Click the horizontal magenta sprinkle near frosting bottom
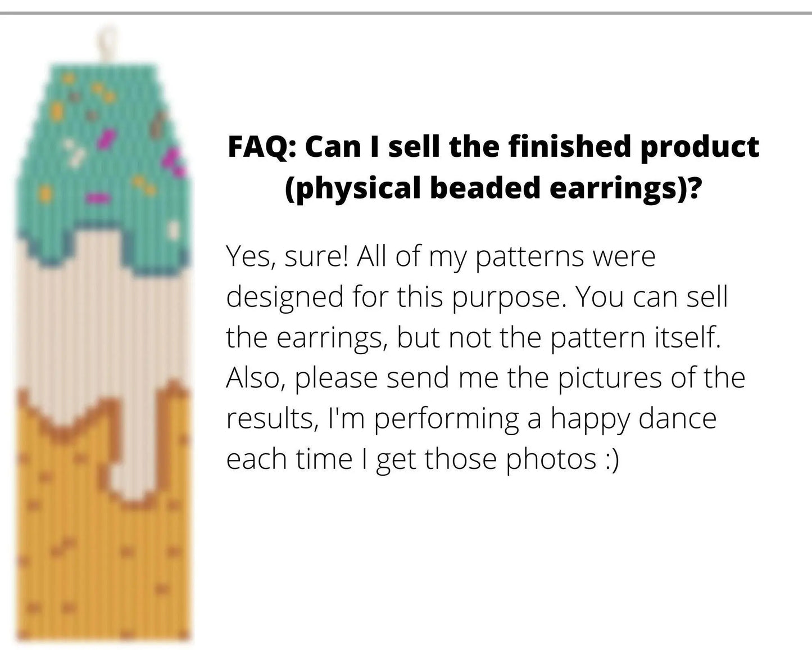This screenshot has height=650, width=812. [99, 197]
